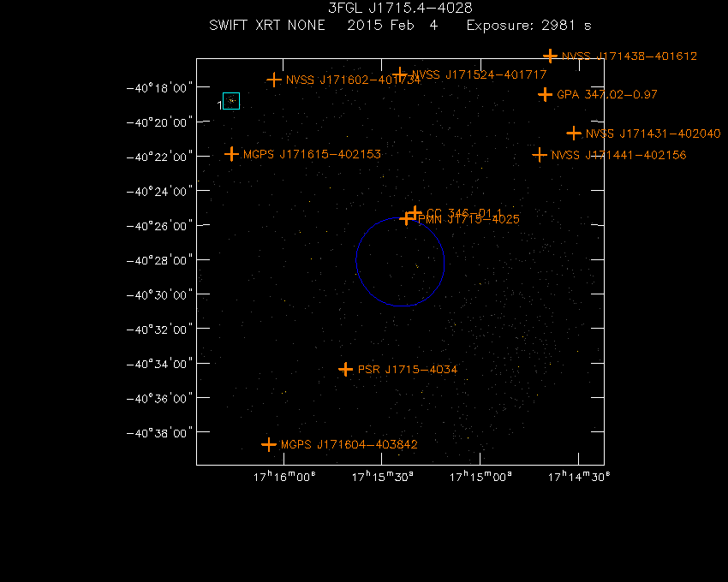
Task: Click the cross marker for NVSS J171431-402040
Action: [574, 134]
